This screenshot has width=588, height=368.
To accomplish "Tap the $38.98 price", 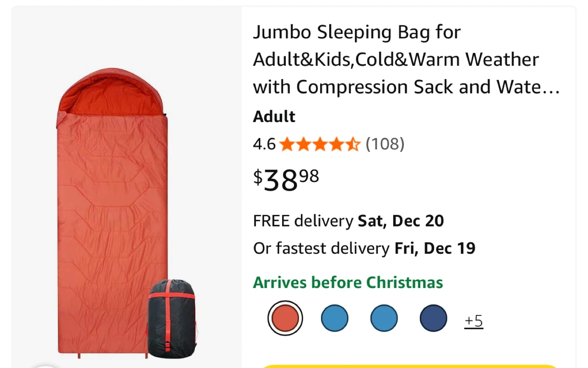I will click(x=286, y=180).
